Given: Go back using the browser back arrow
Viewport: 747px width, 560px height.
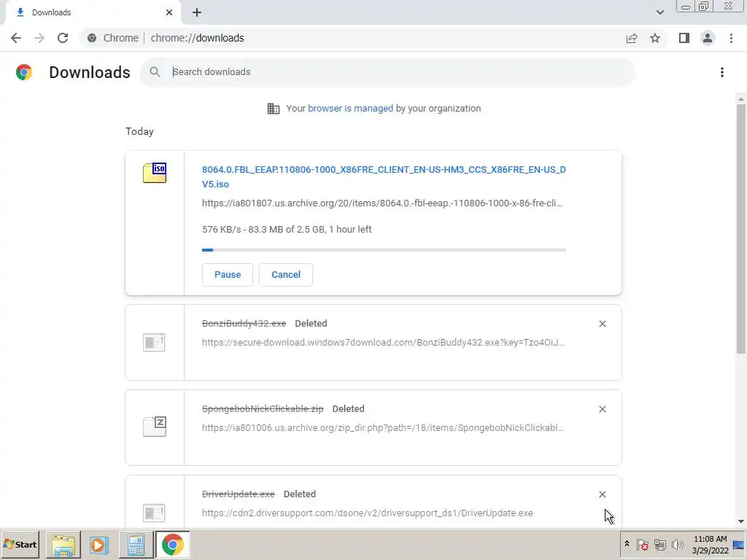Looking at the screenshot, I should click(x=16, y=38).
